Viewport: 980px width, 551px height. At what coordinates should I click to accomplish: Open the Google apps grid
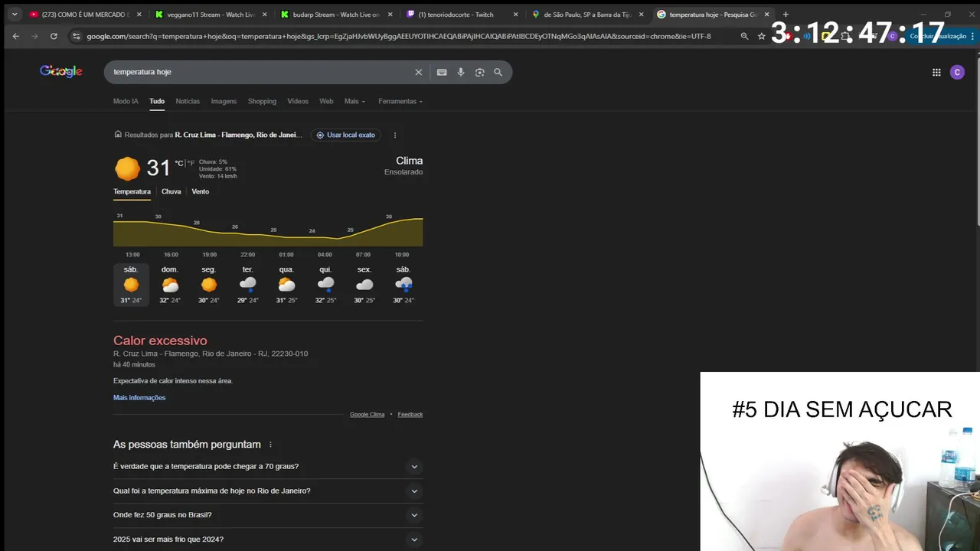click(x=936, y=72)
